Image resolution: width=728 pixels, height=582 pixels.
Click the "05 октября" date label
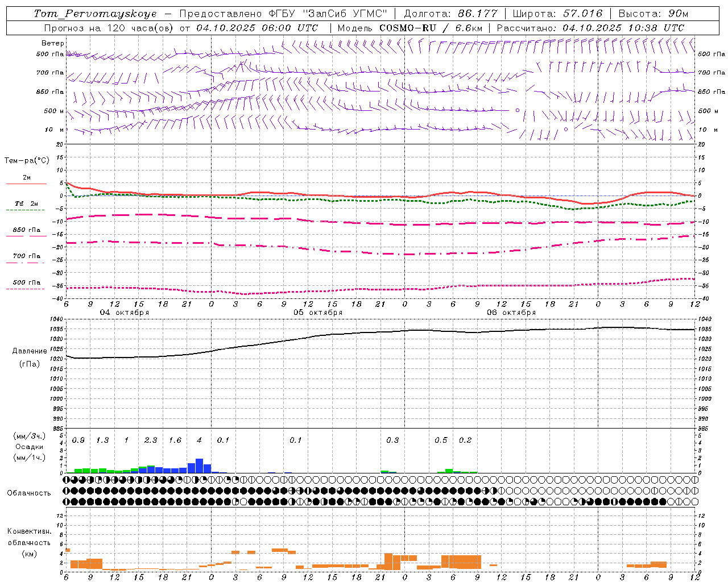pos(318,313)
